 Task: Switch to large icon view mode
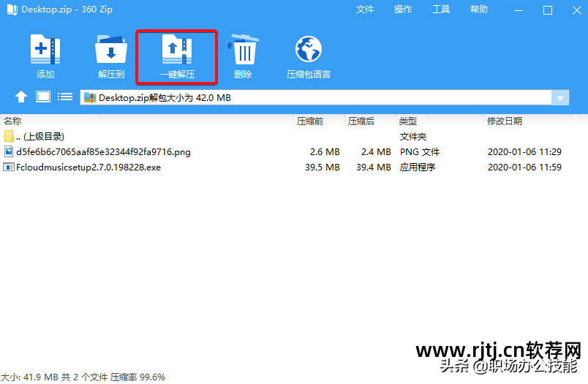pyautogui.click(x=43, y=97)
